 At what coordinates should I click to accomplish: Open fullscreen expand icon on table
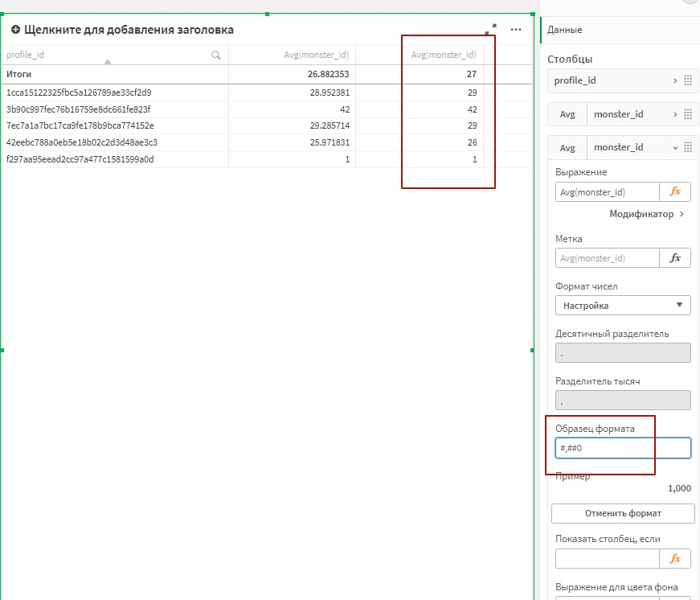(490, 30)
